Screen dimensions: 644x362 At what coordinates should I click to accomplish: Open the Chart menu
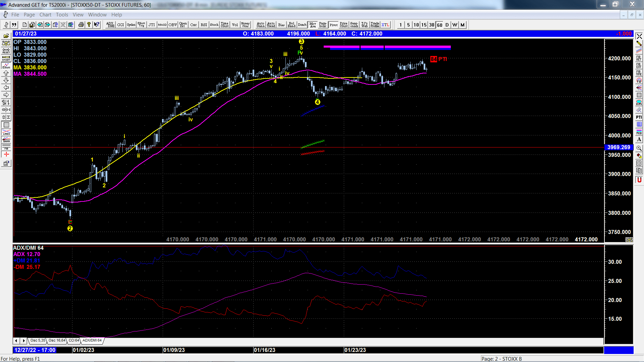point(45,15)
